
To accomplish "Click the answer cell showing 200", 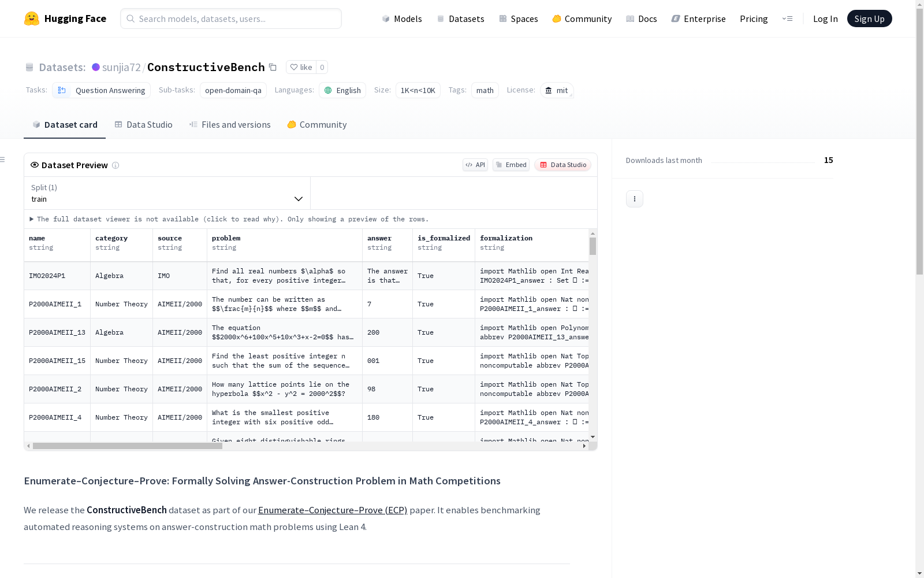I will pyautogui.click(x=388, y=332).
